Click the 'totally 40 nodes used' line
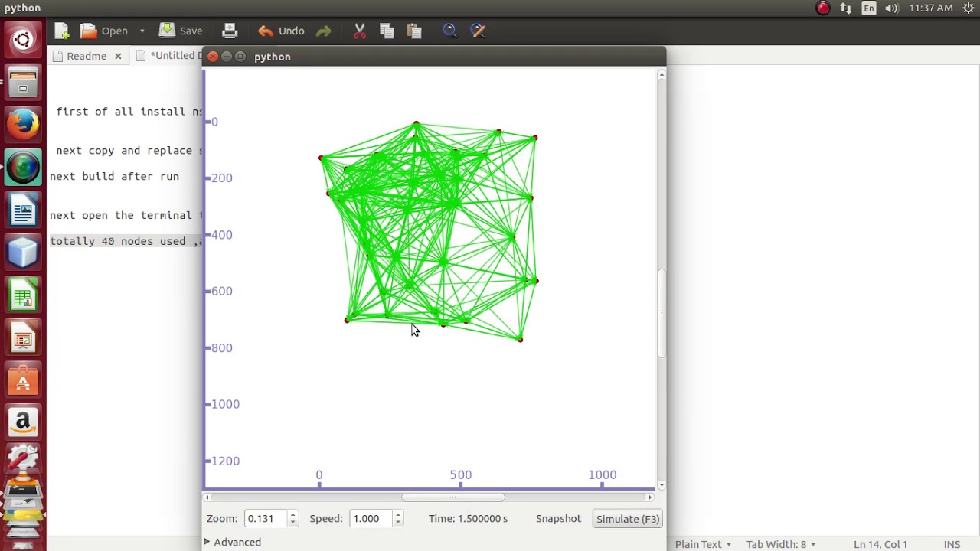This screenshot has height=551, width=980. (x=126, y=241)
